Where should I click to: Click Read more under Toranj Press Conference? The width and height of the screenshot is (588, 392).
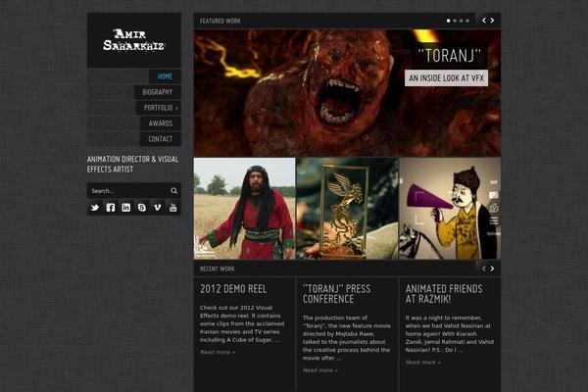(x=320, y=370)
